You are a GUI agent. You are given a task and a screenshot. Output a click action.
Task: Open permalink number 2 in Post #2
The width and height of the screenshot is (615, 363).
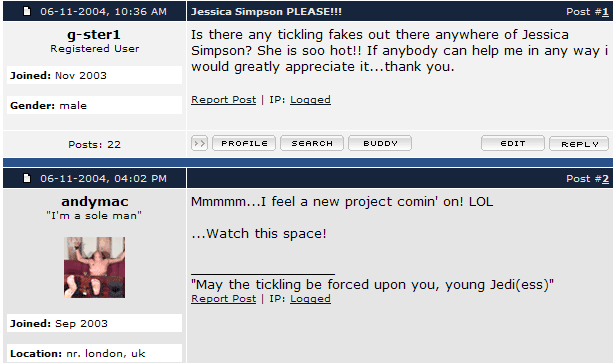pos(606,179)
